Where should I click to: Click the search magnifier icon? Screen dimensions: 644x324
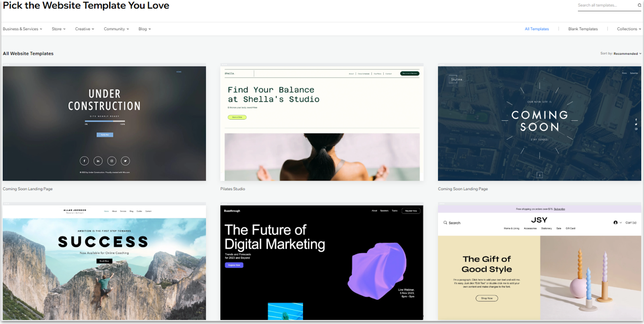pyautogui.click(x=639, y=5)
